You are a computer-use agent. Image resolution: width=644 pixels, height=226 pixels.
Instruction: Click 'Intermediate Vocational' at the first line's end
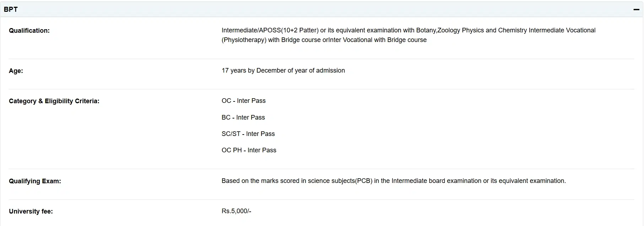[x=562, y=30]
